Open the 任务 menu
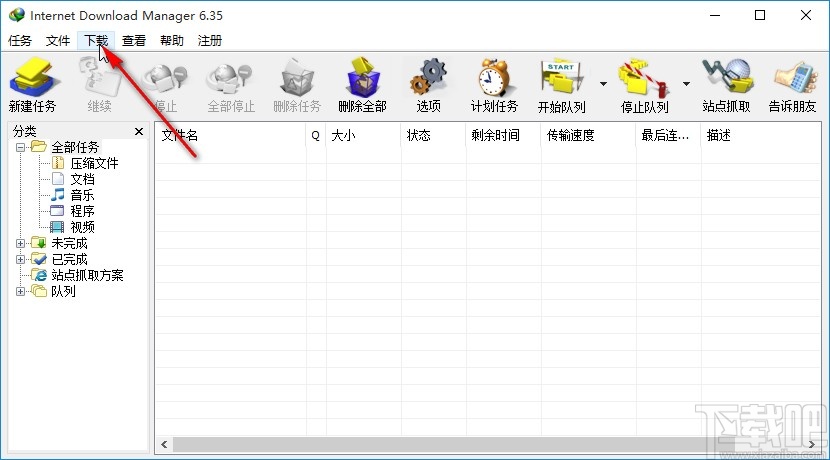830x460 pixels. pos(20,41)
